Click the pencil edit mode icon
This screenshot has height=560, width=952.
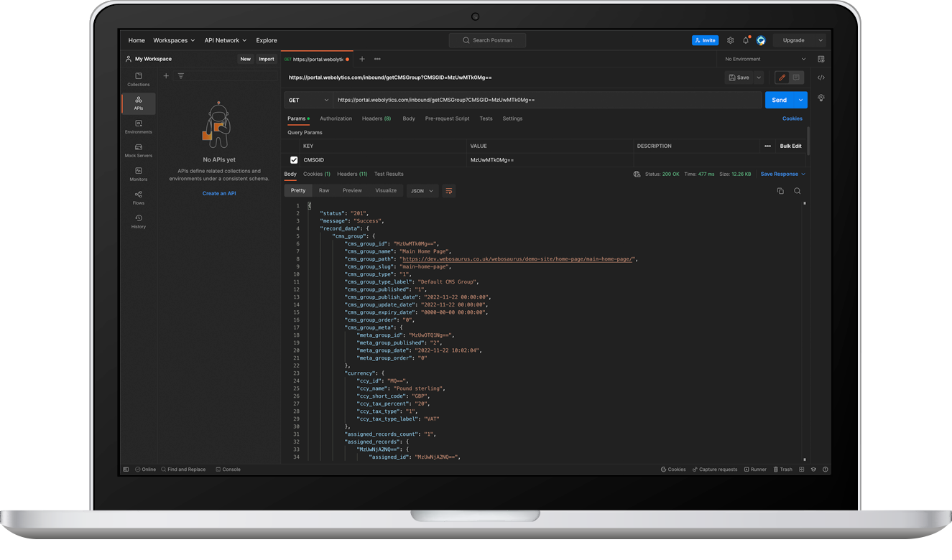tap(782, 78)
